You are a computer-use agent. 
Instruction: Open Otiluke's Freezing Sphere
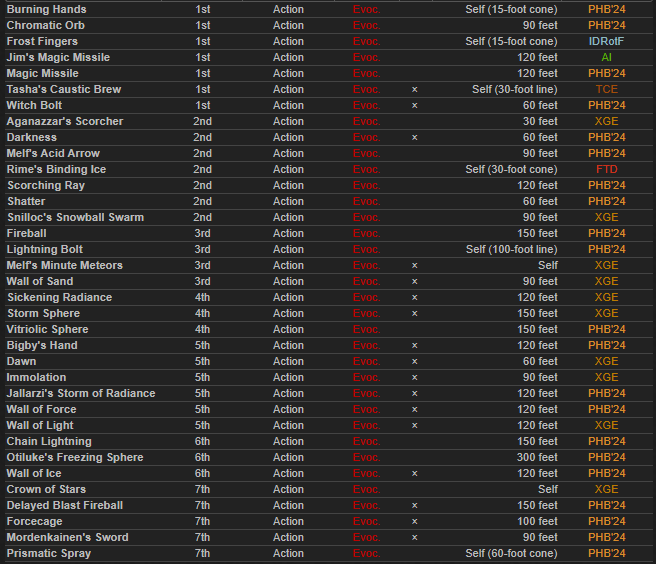point(328,457)
